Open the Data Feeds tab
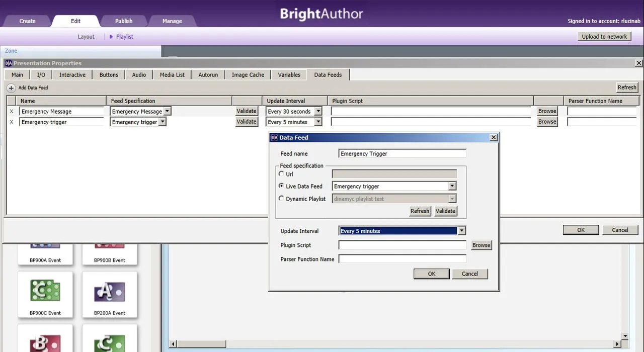 point(328,74)
